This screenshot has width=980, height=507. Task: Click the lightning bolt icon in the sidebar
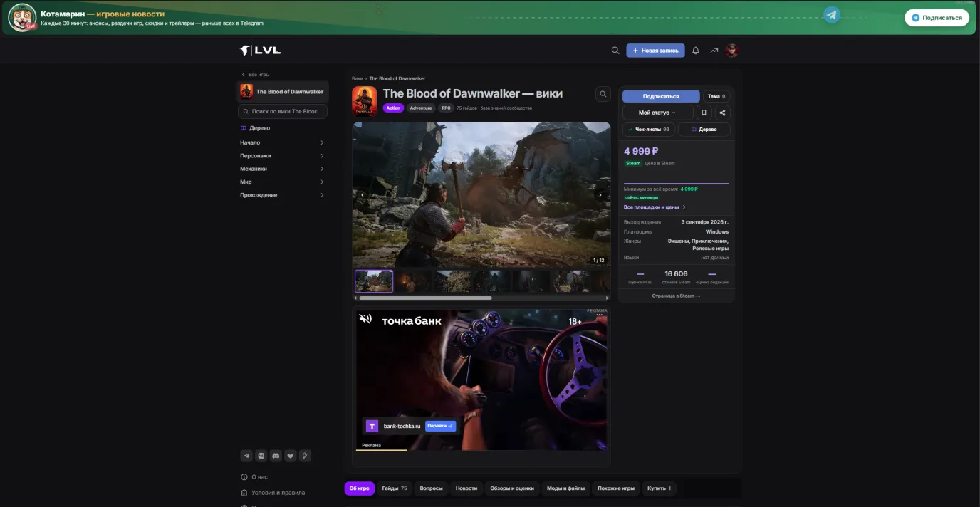click(305, 456)
